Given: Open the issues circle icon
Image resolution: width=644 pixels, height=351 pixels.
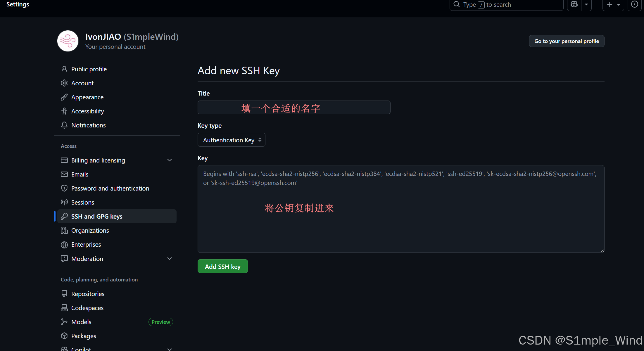Looking at the screenshot, I should (x=634, y=4).
